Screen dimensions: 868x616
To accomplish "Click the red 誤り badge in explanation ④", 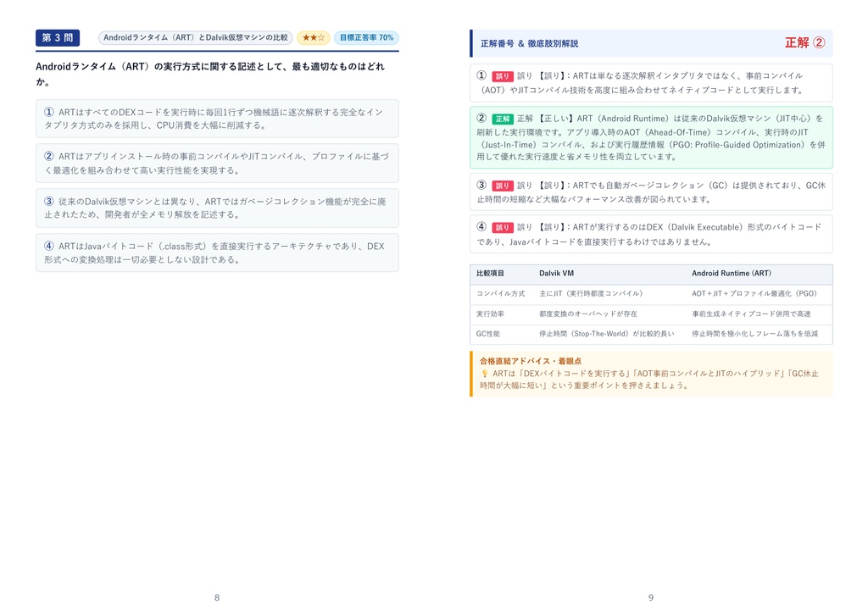I will click(502, 227).
